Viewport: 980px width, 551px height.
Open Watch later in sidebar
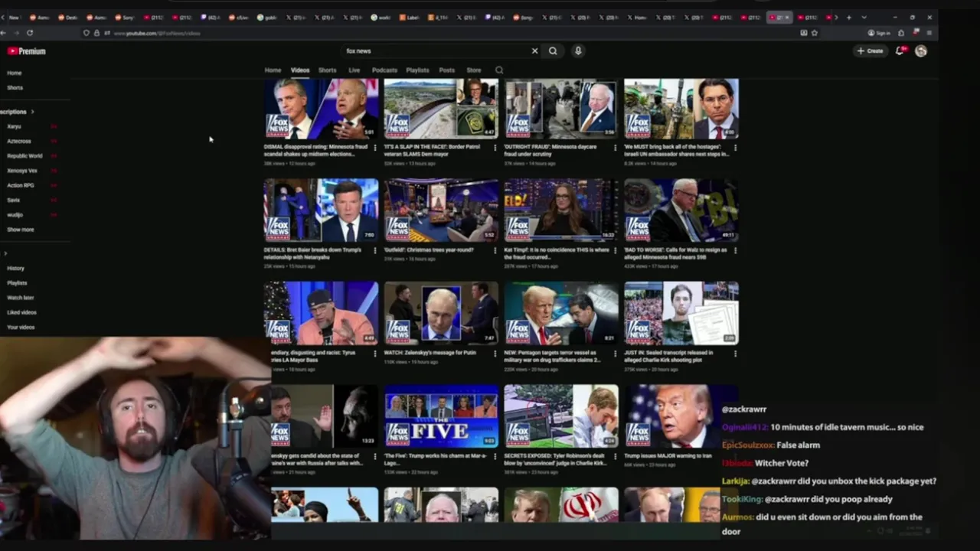(x=21, y=298)
